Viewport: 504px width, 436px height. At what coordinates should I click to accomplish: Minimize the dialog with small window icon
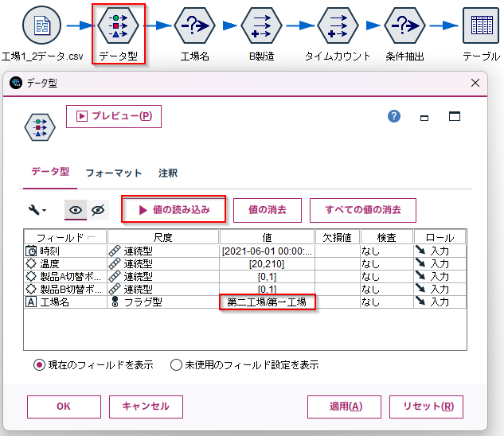click(x=424, y=119)
